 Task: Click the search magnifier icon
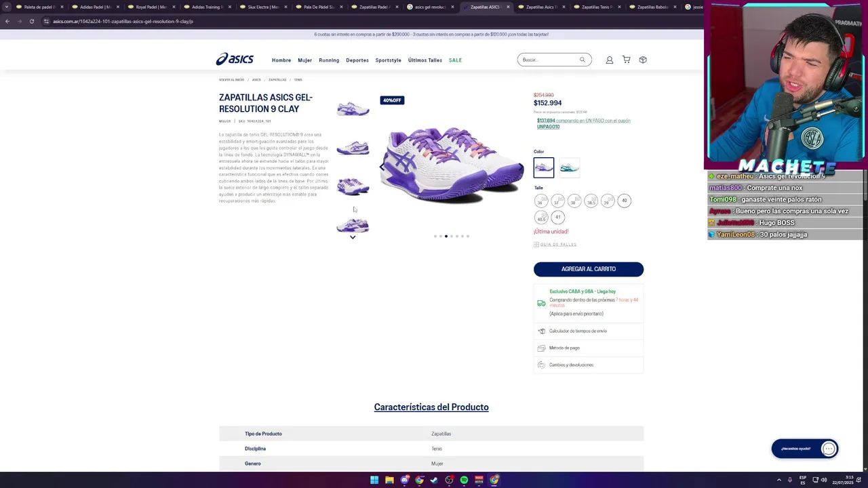[x=582, y=60]
